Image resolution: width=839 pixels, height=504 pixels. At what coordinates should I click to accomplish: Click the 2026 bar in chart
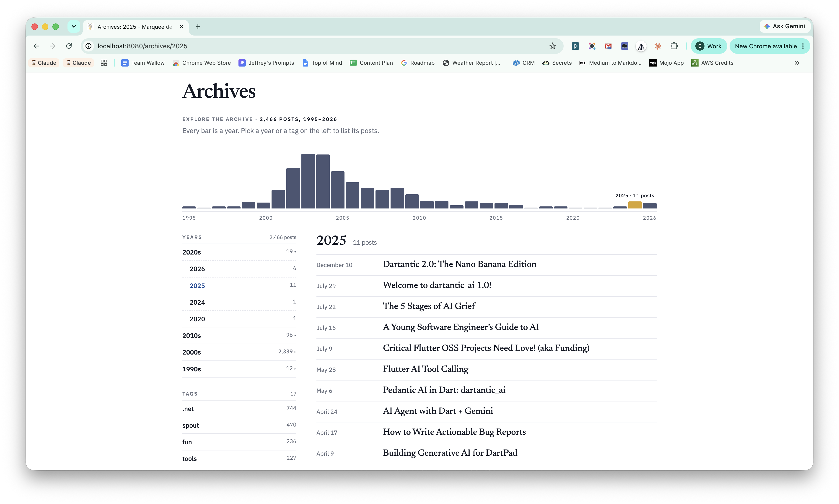(x=649, y=206)
